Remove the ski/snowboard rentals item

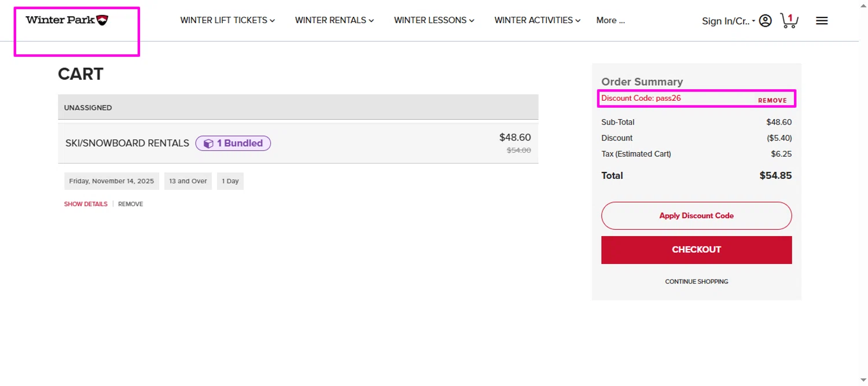click(131, 204)
